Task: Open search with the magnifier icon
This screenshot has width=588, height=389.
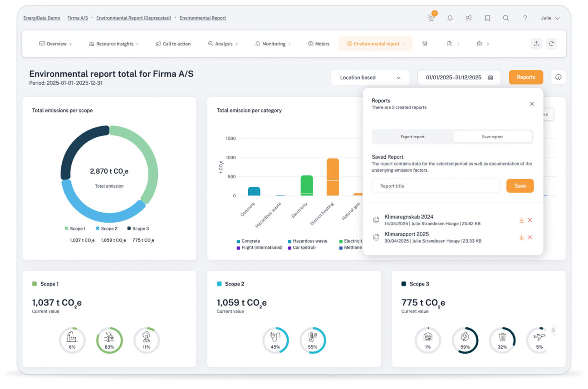Action: click(x=506, y=18)
